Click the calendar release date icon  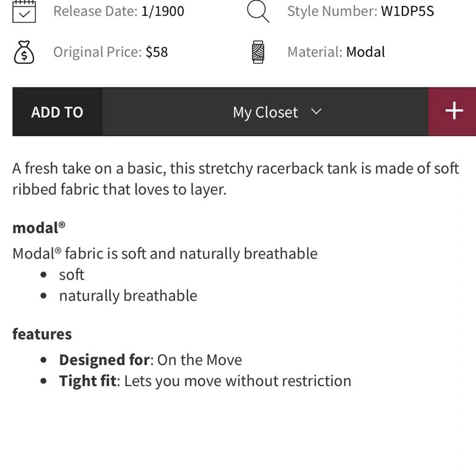pos(24,11)
